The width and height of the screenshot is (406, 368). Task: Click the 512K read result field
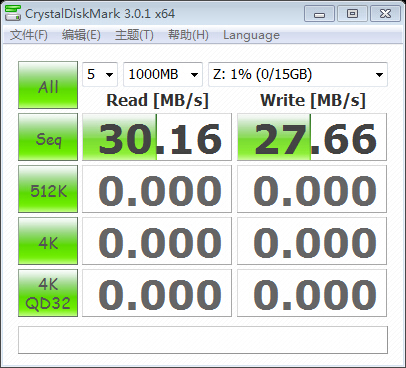pos(157,189)
